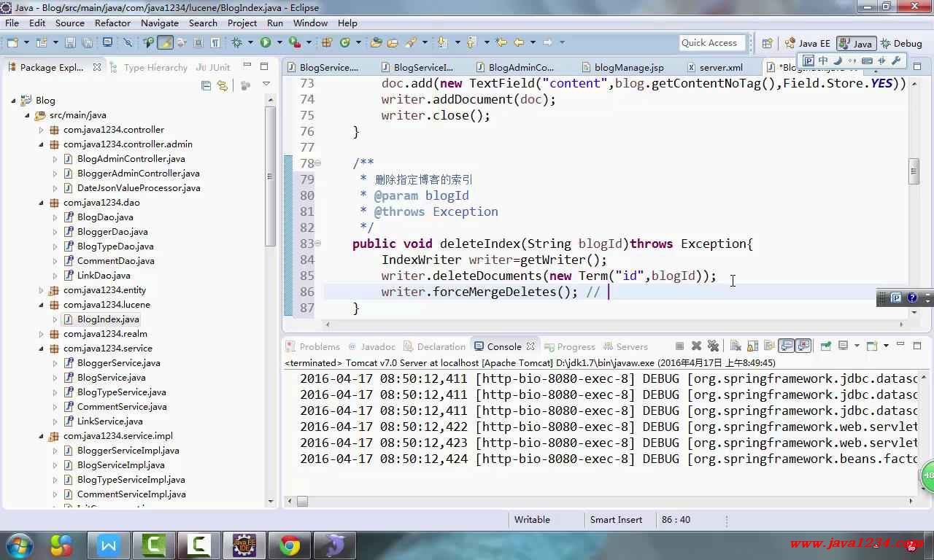Screen dimensions: 934x560
Task: Switch to the Type Hierarchy tab
Action: pos(155,67)
